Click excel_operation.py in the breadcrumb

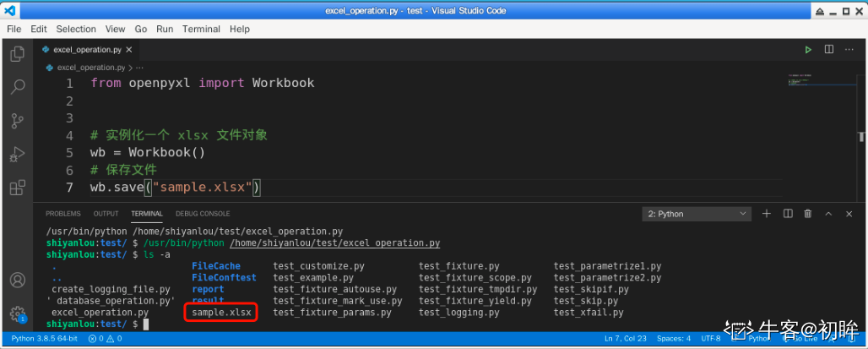(91, 68)
